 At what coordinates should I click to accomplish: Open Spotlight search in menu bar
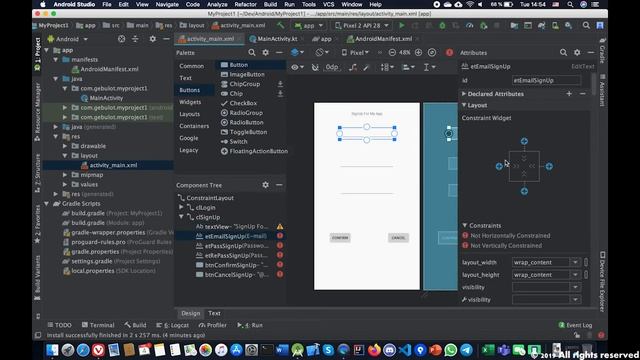coord(570,4)
